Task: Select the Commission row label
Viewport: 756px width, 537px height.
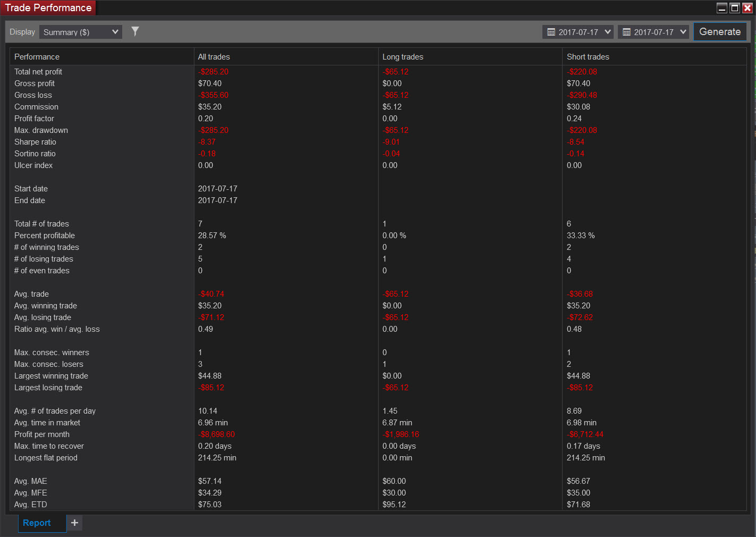Action: [x=36, y=107]
